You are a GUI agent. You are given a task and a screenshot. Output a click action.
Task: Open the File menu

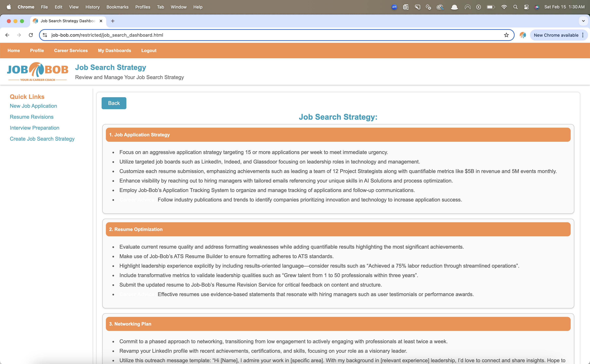[44, 7]
